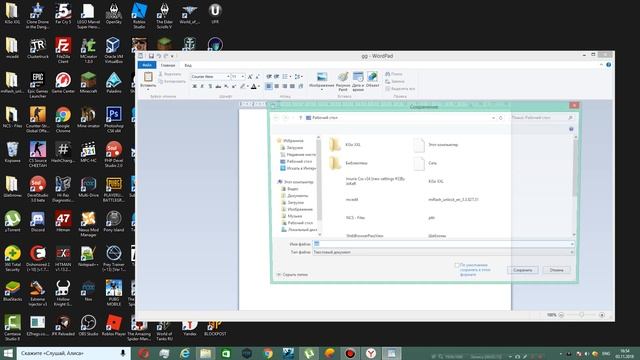Switch to the View ribbon tab
The height and width of the screenshot is (360, 640).
click(188, 65)
